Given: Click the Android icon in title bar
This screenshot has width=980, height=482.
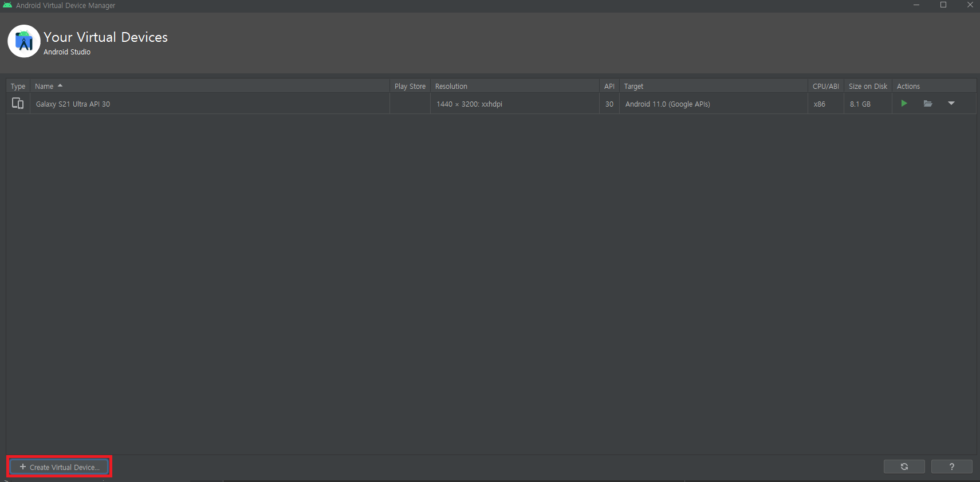Looking at the screenshot, I should 7,5.
